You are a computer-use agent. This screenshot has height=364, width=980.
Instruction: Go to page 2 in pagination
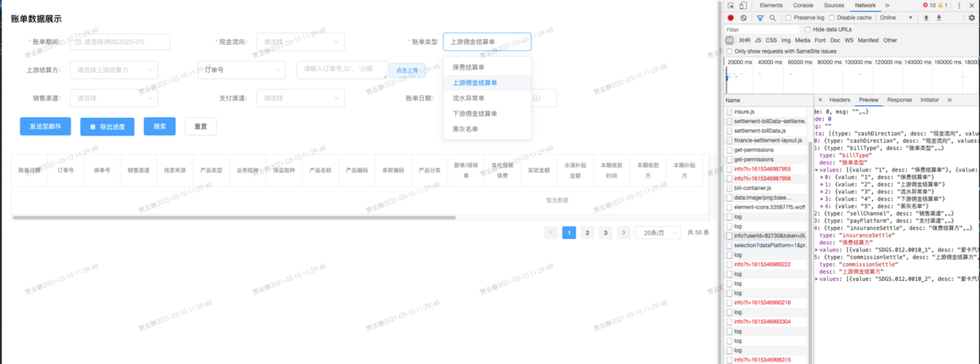pos(587,232)
